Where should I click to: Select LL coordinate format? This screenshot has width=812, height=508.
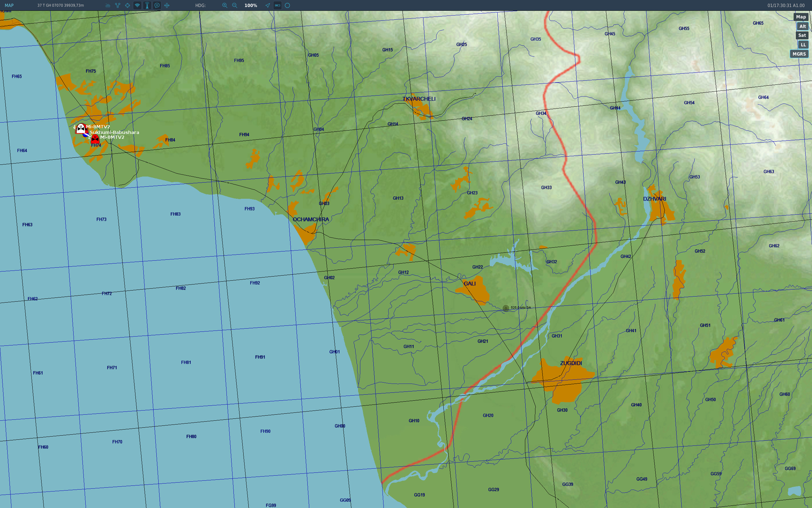tap(803, 45)
